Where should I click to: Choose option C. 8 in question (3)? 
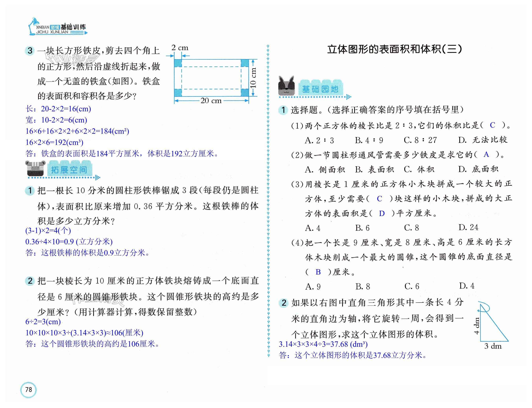(412, 228)
